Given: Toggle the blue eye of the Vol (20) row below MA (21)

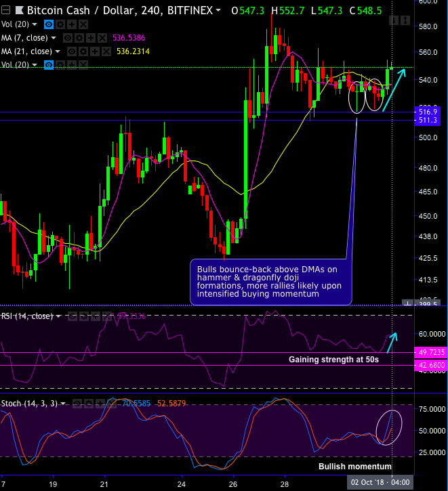Looking at the screenshot, I should click(49, 65).
